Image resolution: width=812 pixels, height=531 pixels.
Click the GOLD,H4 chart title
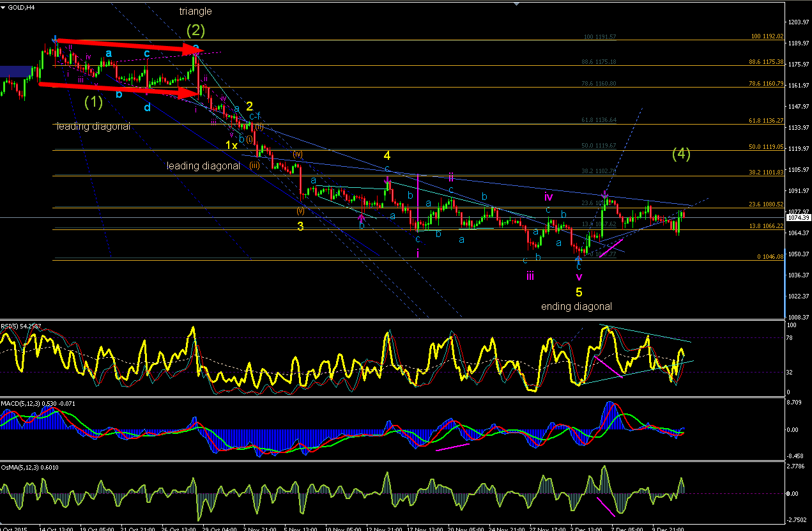(x=21, y=6)
